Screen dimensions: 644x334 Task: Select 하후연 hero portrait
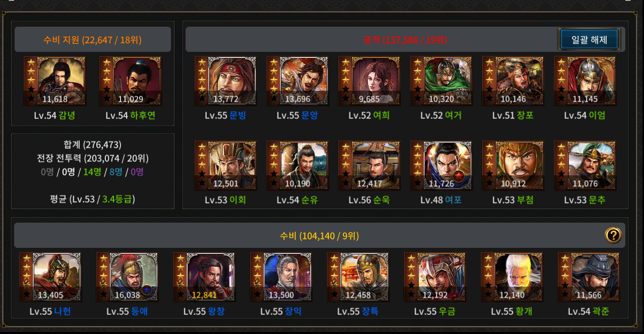pos(131,81)
